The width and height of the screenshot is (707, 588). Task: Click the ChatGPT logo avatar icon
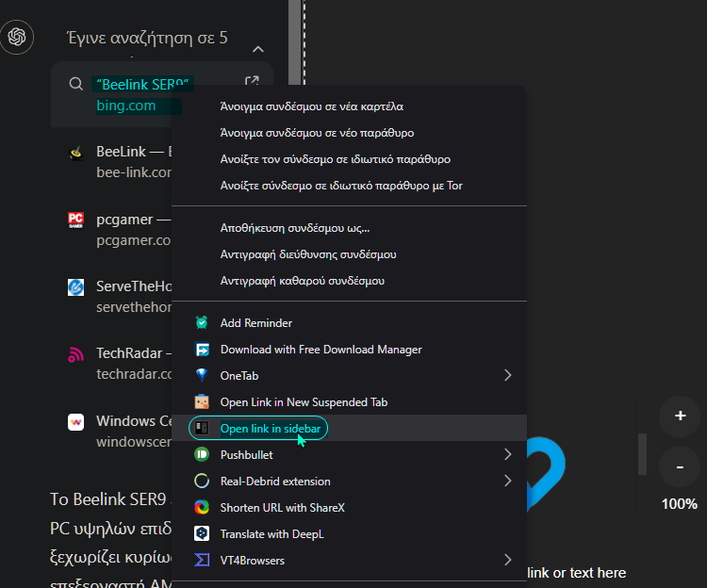[x=17, y=37]
